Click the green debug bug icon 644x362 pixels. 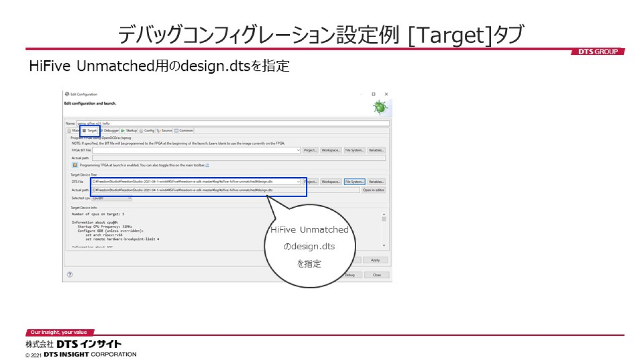(380, 107)
